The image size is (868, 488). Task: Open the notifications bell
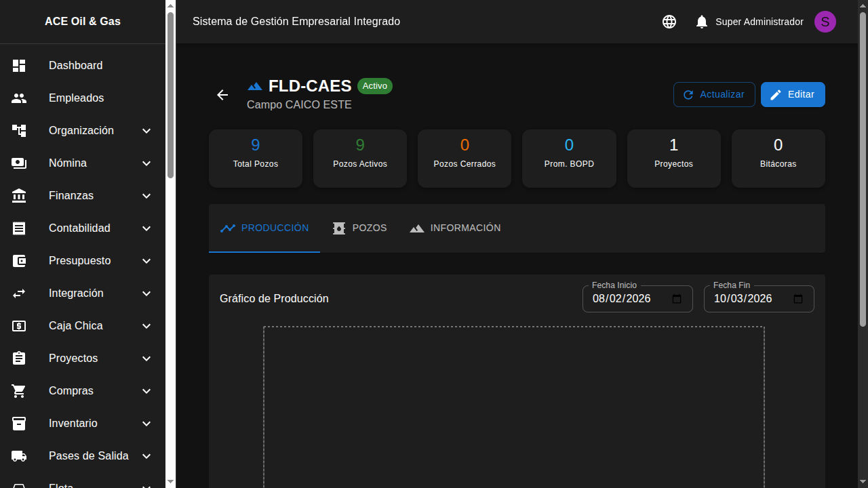pos(702,22)
